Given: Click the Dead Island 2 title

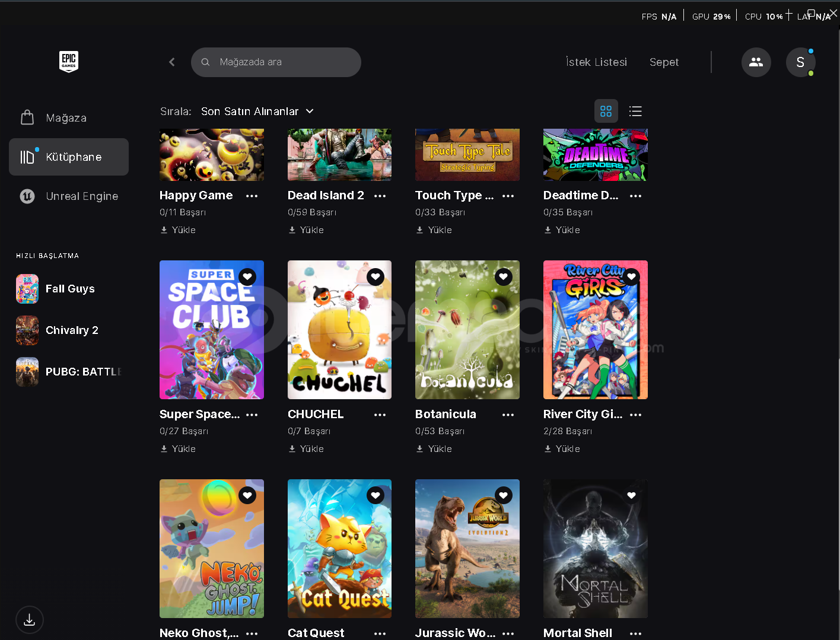Looking at the screenshot, I should pyautogui.click(x=326, y=196).
